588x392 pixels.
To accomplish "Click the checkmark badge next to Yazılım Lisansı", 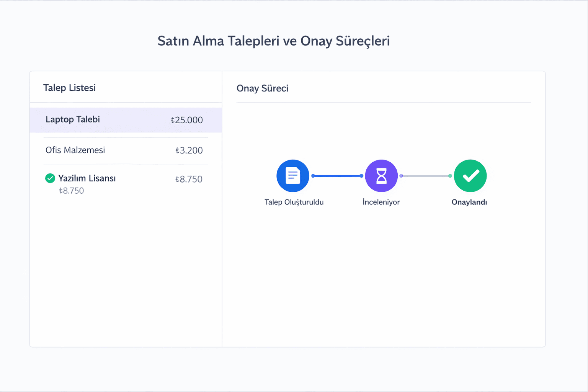I will click(50, 178).
